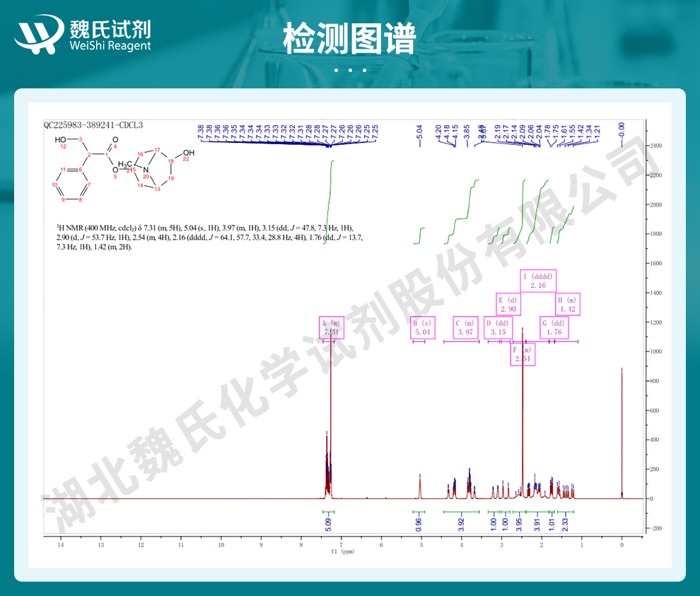Image resolution: width=700 pixels, height=596 pixels.
Task: Click the C (m) 3.97 multiplet label
Action: coord(465,327)
